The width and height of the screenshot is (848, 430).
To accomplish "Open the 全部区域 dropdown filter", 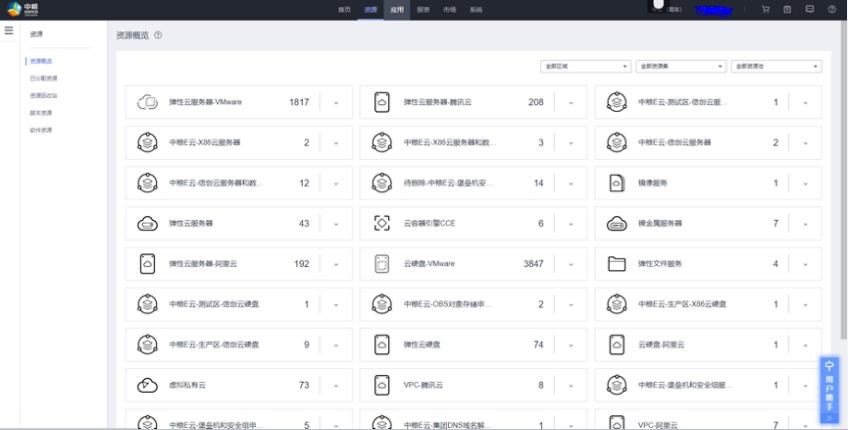I will pyautogui.click(x=585, y=67).
